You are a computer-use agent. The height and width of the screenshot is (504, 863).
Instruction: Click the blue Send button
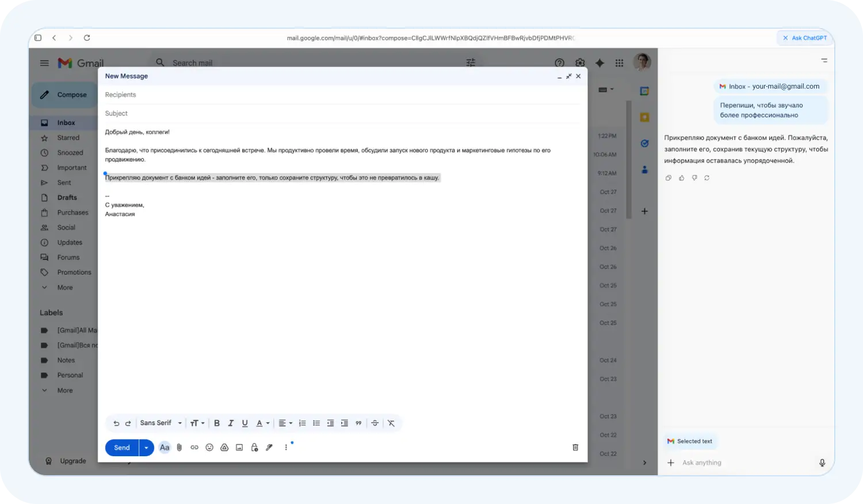tap(121, 448)
